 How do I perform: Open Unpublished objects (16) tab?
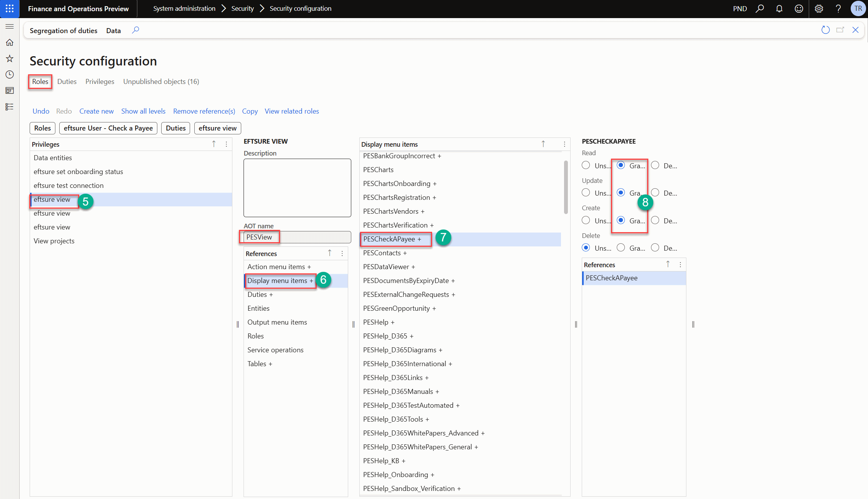click(161, 81)
